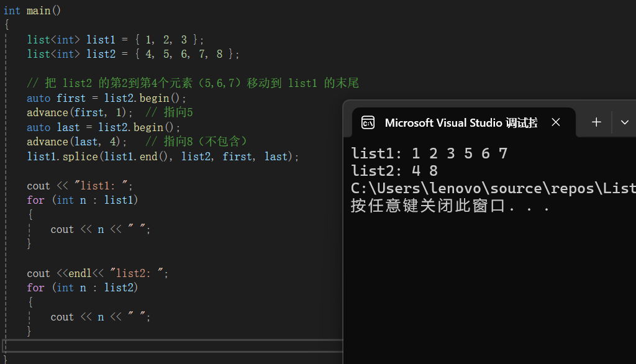Click the comment '// 指向8（不包含）'
Screen dimensions: 636x364
[196, 142]
